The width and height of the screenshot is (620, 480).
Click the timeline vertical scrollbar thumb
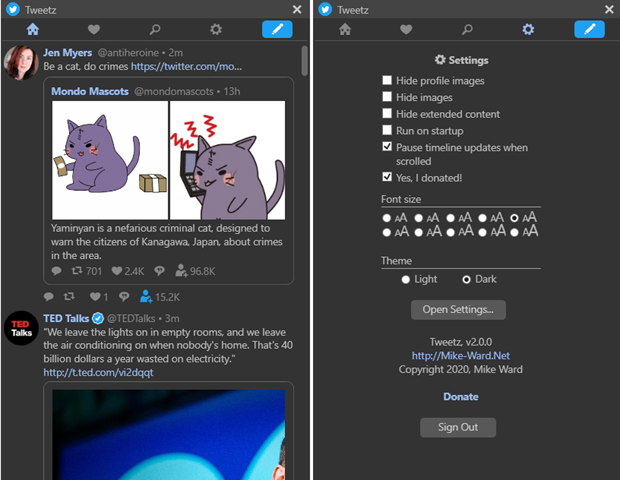[304, 60]
